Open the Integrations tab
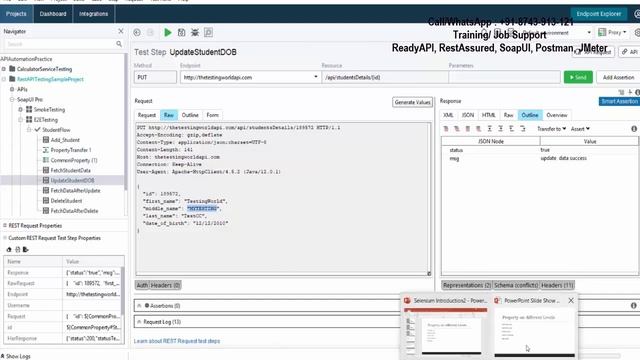This screenshot has height=360, width=640. (93, 14)
